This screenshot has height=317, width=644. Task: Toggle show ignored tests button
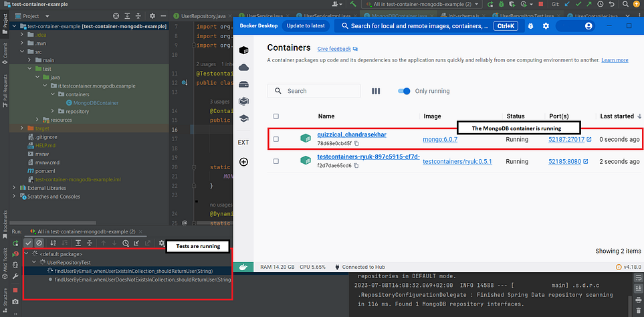(39, 243)
